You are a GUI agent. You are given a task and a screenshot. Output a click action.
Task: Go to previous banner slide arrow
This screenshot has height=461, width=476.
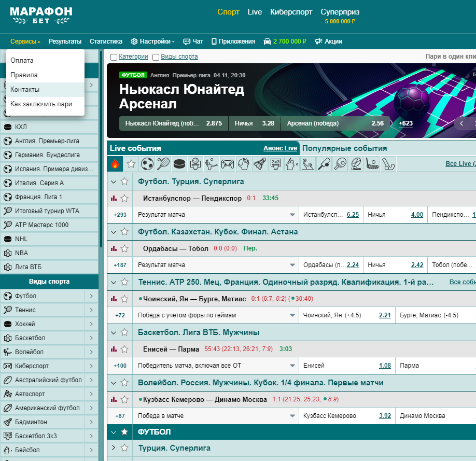[x=461, y=123]
